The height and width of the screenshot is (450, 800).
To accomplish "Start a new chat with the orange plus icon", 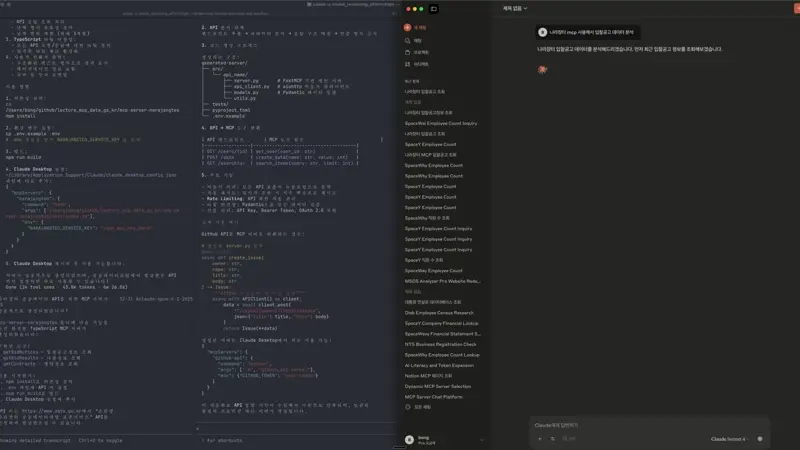I will [x=407, y=28].
